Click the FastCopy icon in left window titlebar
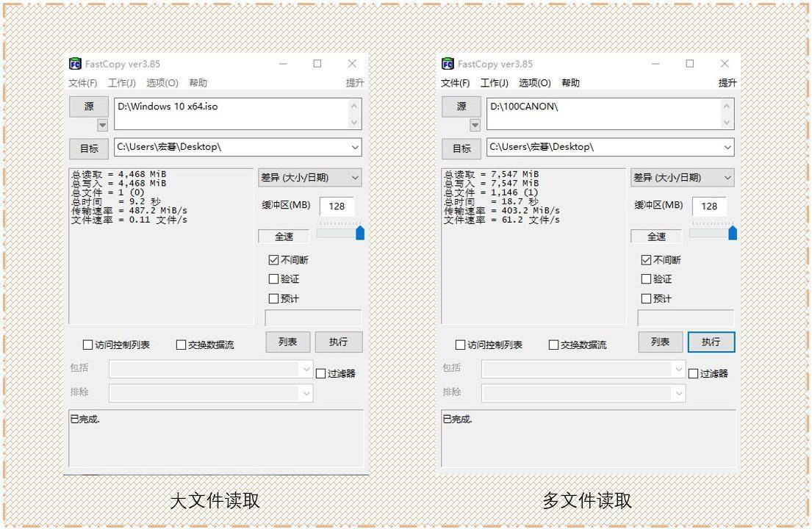The height and width of the screenshot is (529, 812). coord(73,63)
